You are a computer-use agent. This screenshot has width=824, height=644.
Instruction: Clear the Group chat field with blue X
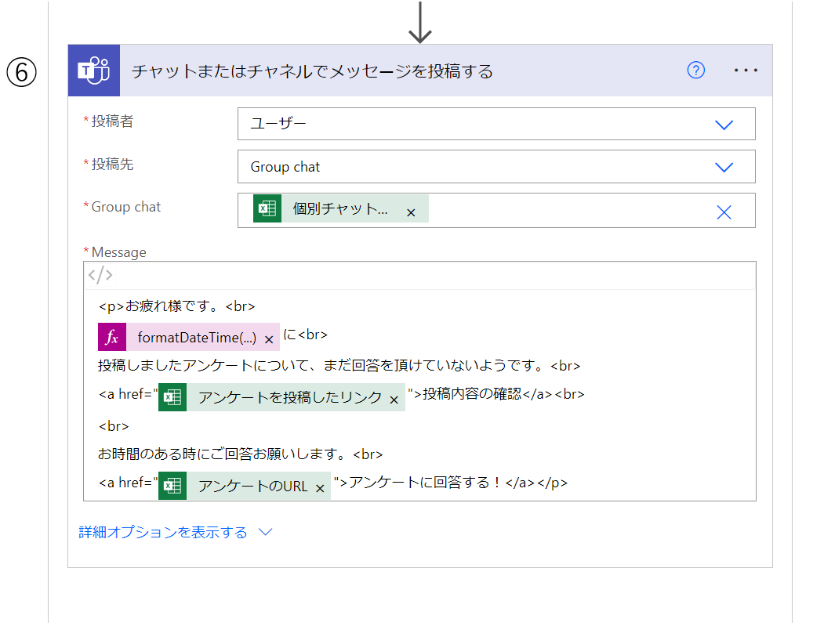click(724, 212)
